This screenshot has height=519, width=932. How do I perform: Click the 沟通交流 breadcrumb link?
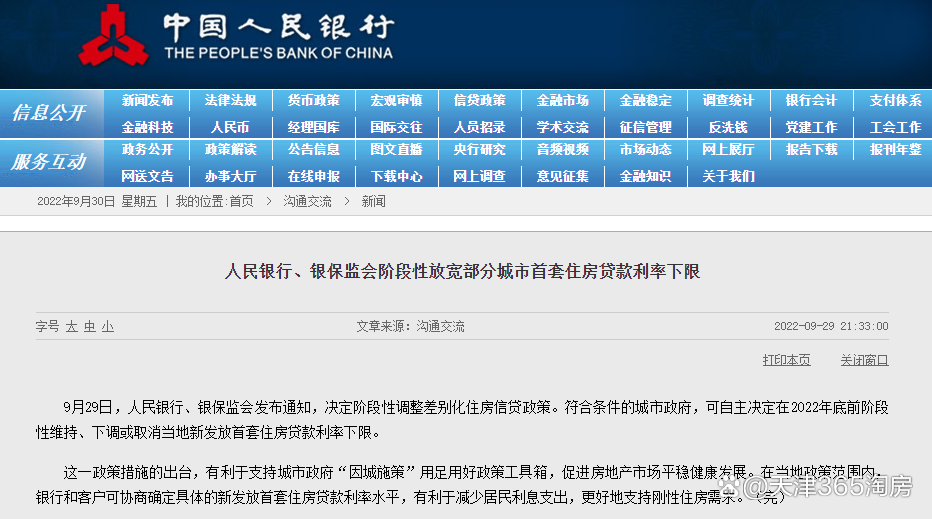pyautogui.click(x=307, y=202)
